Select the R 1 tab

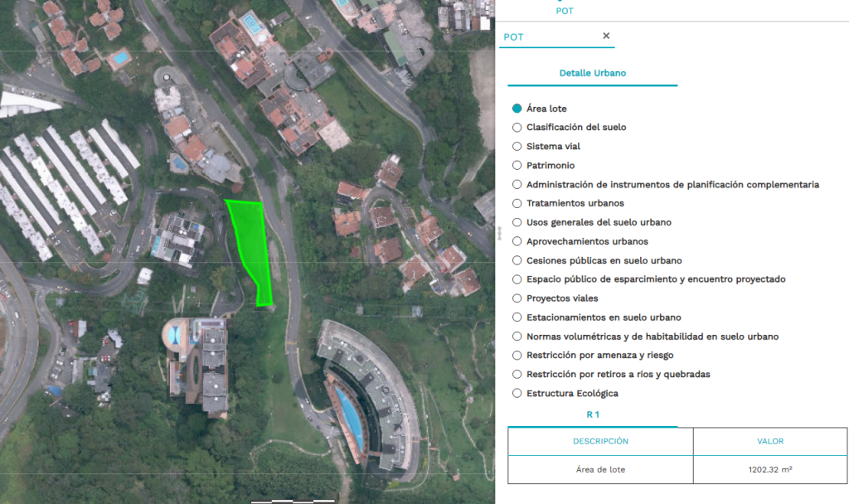[592, 414]
